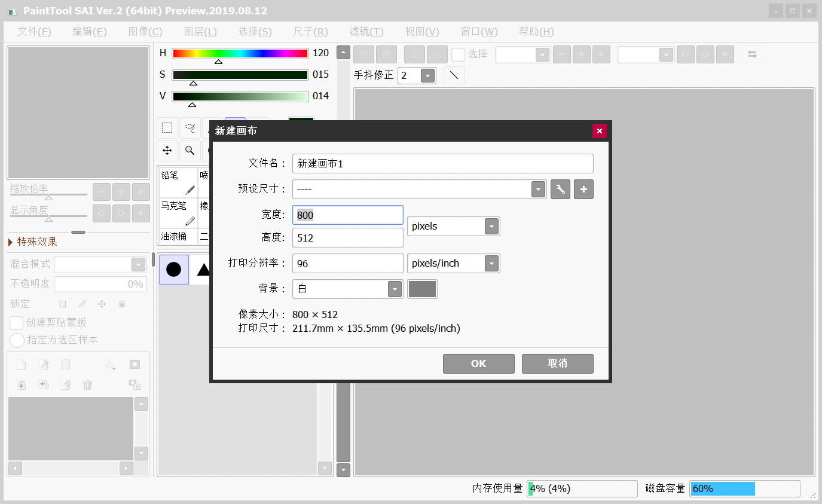The image size is (822, 504).
Task: Open the 文件(F) menu
Action: 35,32
